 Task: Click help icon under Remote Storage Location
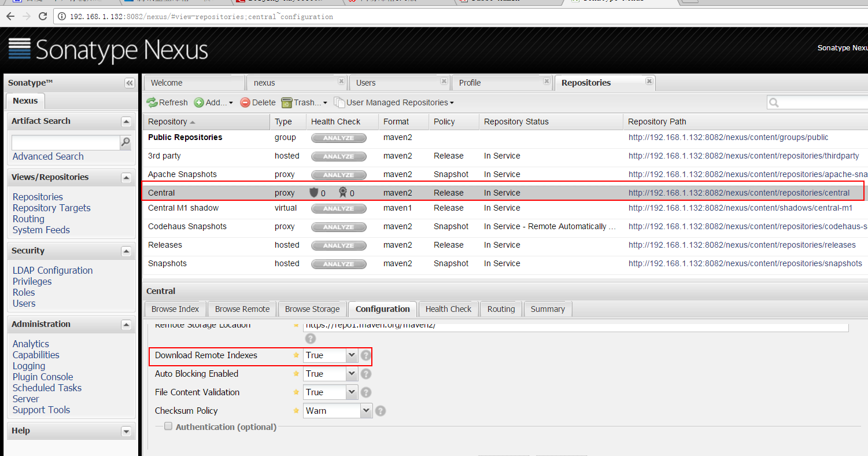[311, 339]
